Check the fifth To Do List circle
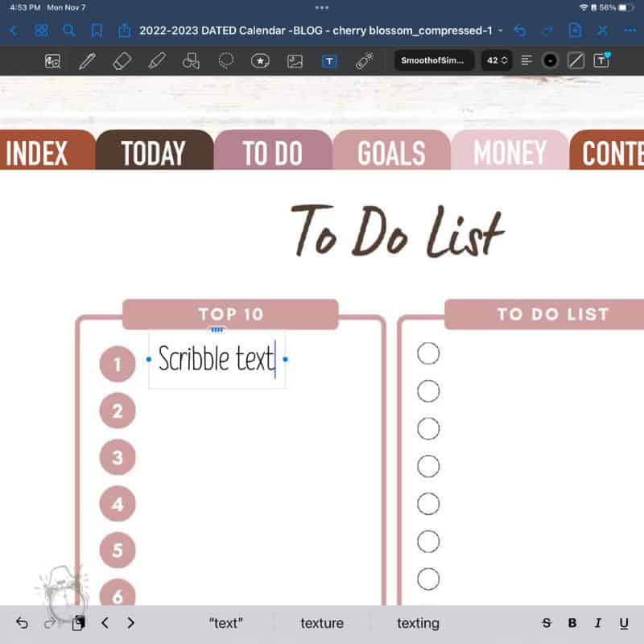Screen dimensions: 644x644 pyautogui.click(x=428, y=504)
